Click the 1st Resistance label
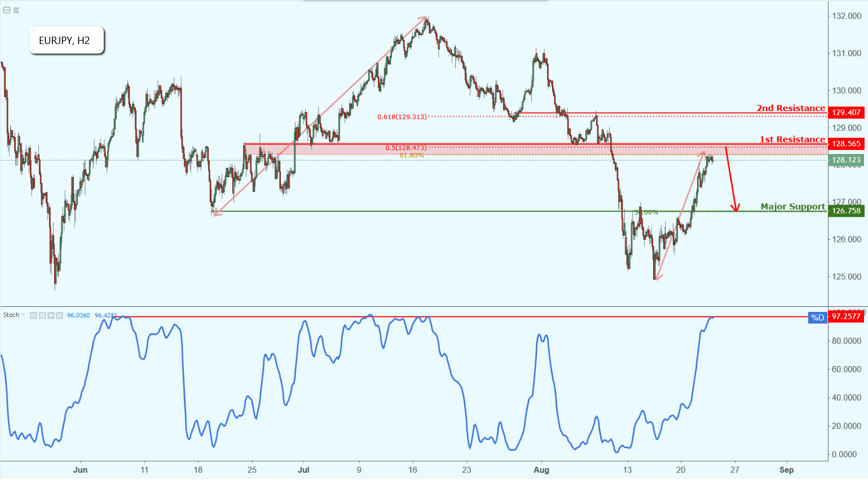Viewport: 868px width, 480px height. click(792, 139)
